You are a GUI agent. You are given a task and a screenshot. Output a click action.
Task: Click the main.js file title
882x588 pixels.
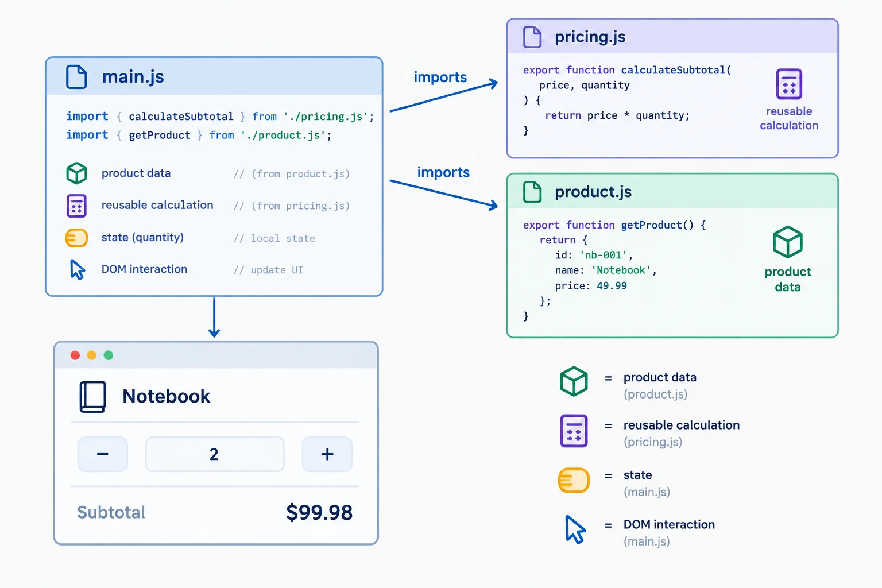pos(133,77)
